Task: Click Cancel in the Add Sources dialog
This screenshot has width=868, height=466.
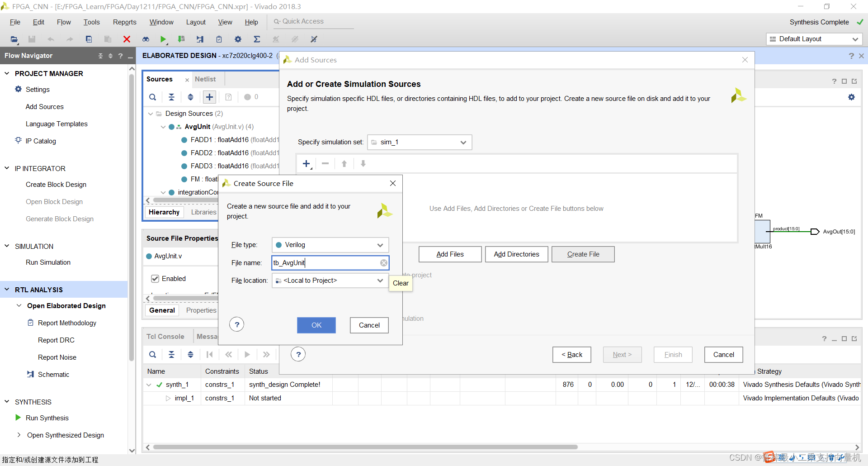Action: 724,355
